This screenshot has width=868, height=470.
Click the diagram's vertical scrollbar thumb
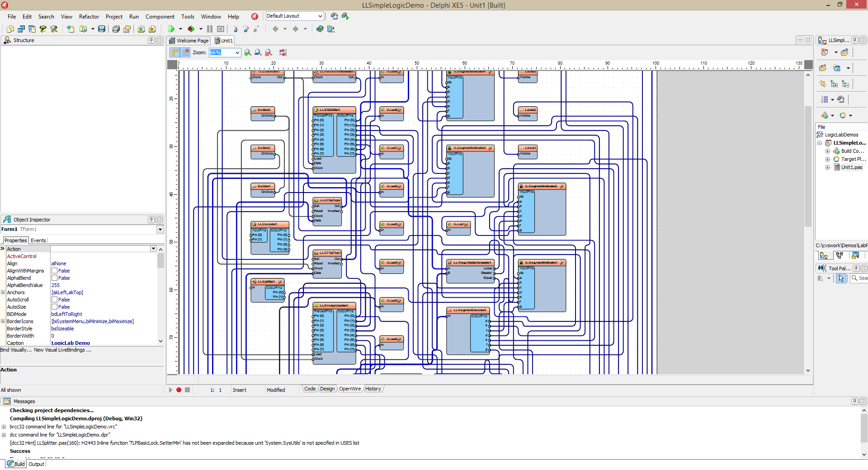pos(808,166)
